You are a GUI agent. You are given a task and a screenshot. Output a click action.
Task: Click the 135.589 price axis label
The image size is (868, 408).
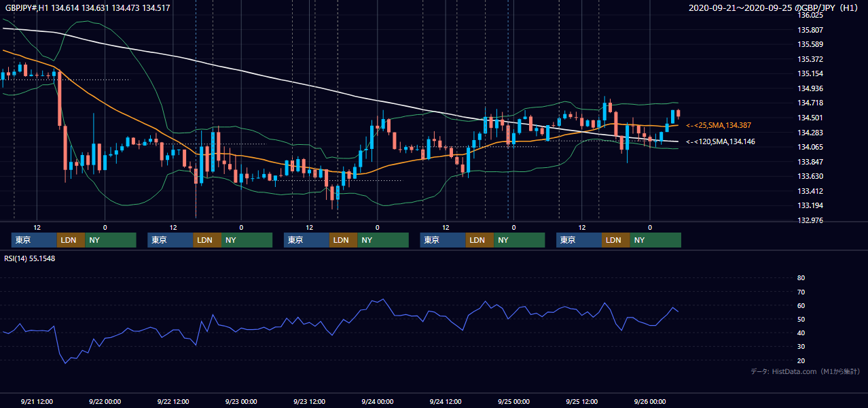[812, 44]
